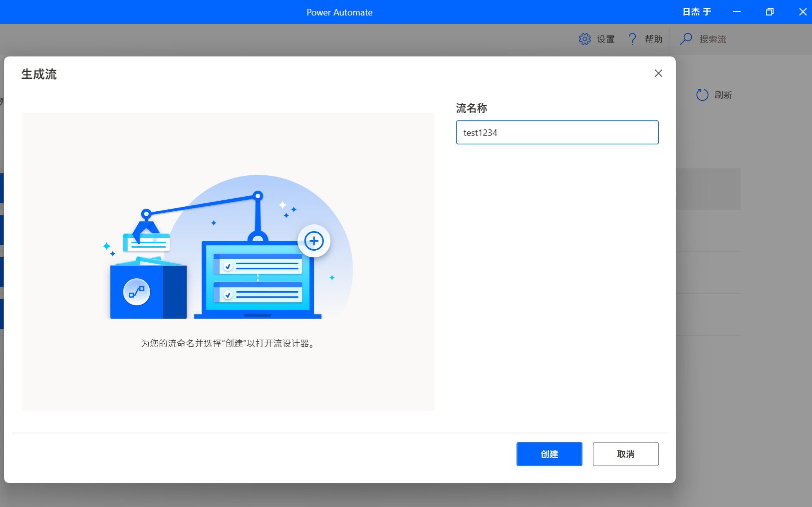Open 帮助 question mark icon
Image resolution: width=812 pixels, height=507 pixels.
pos(632,39)
